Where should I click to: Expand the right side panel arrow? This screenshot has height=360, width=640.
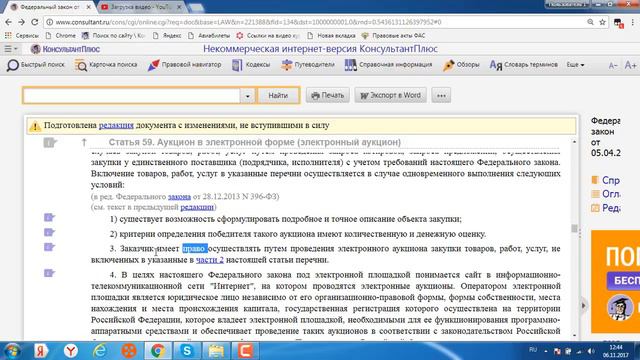pyautogui.click(x=583, y=305)
